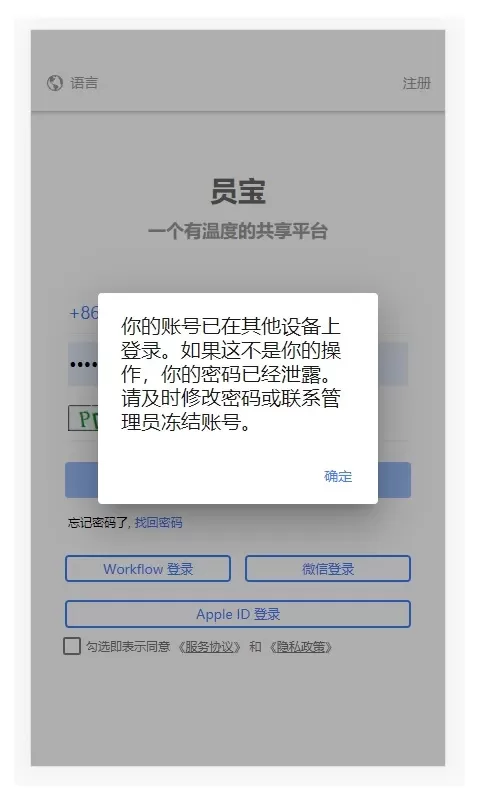Sign in with Workflow 登录
The image size is (480, 800).
click(x=148, y=568)
